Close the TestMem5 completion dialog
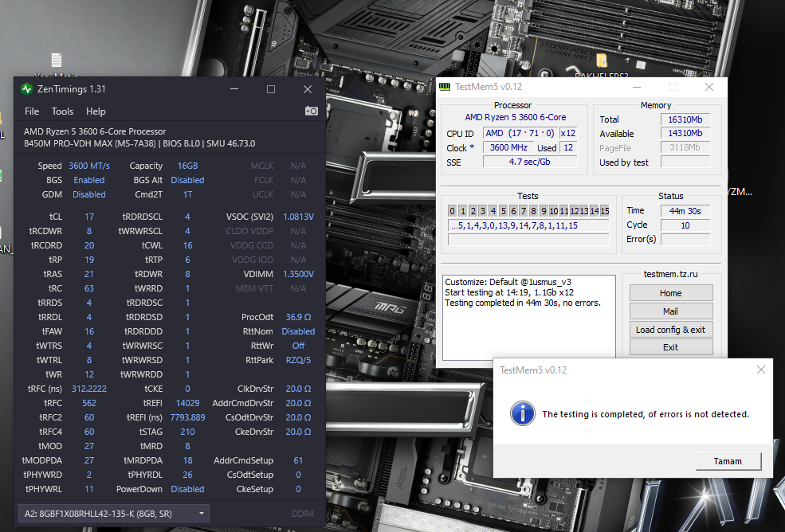This screenshot has width=785, height=532. (761, 370)
